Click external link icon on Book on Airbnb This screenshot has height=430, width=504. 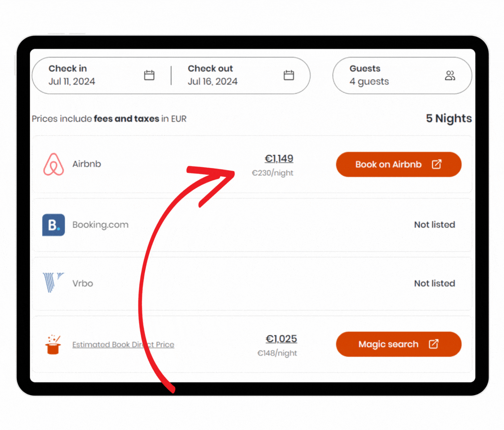pos(436,164)
